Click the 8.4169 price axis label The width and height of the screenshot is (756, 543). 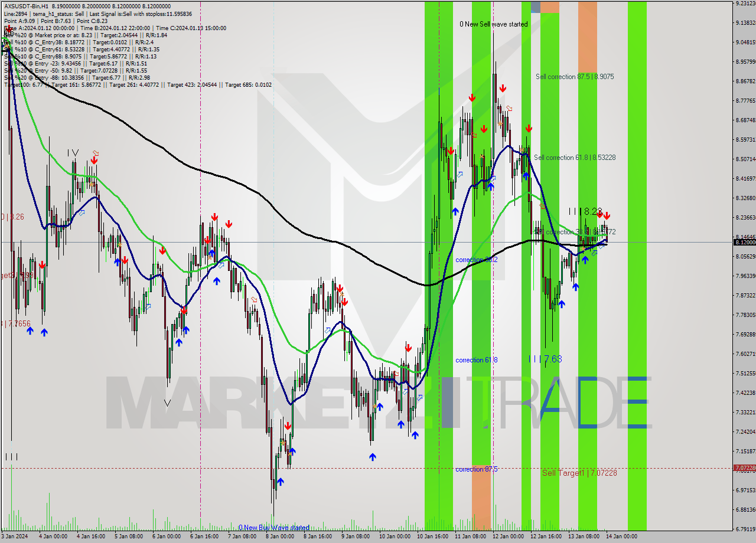[745, 178]
